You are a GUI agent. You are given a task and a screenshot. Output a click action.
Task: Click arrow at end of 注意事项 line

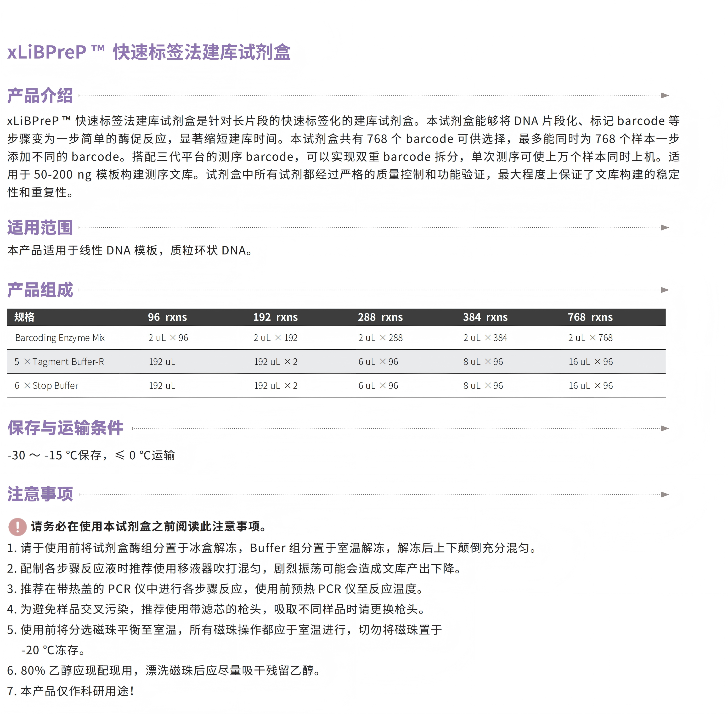point(665,495)
